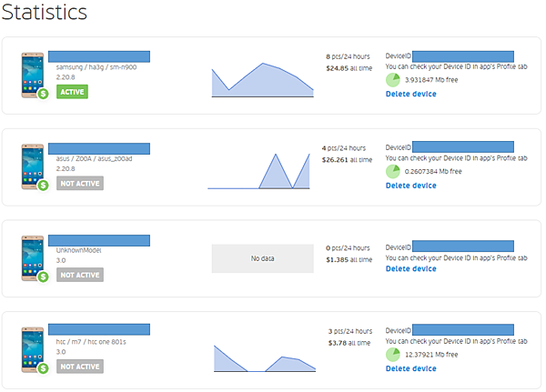Click the samsung sm-n900 phone image
The height and width of the screenshot is (392, 546).
33,75
